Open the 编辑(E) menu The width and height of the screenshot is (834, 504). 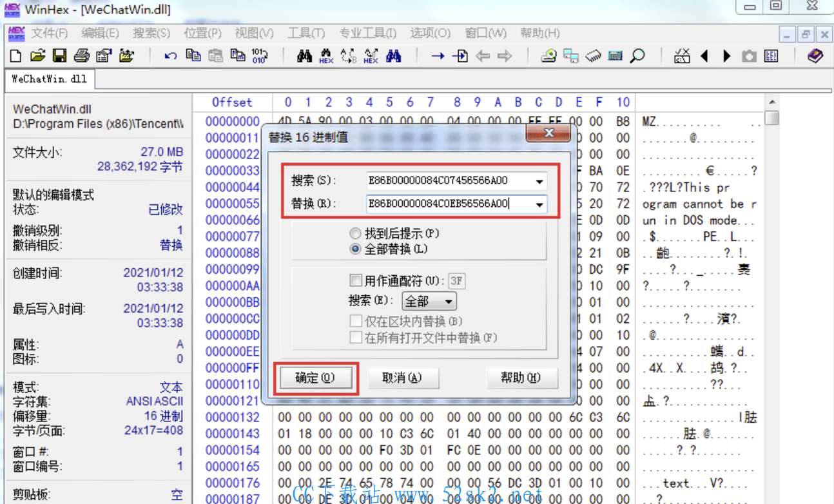(x=100, y=33)
